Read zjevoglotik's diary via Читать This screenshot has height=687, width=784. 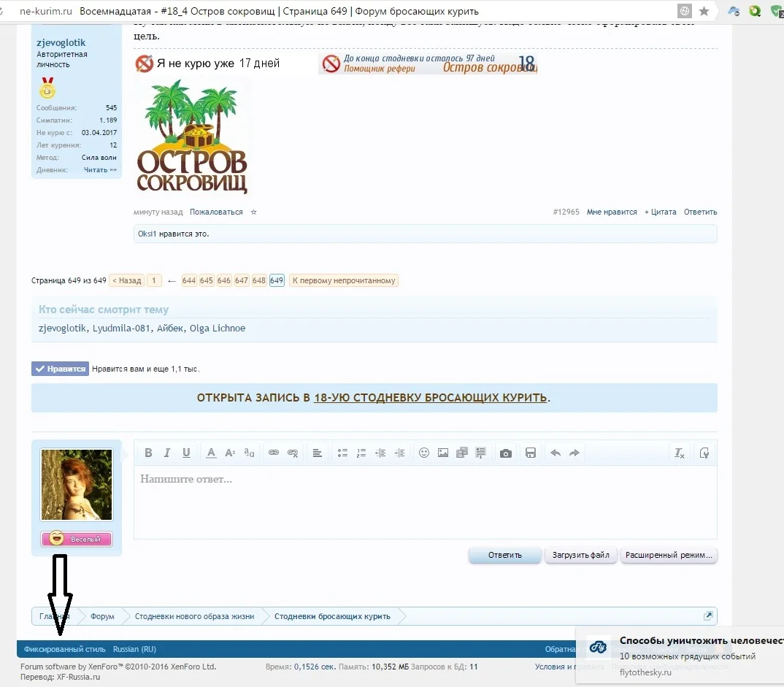[x=100, y=170]
